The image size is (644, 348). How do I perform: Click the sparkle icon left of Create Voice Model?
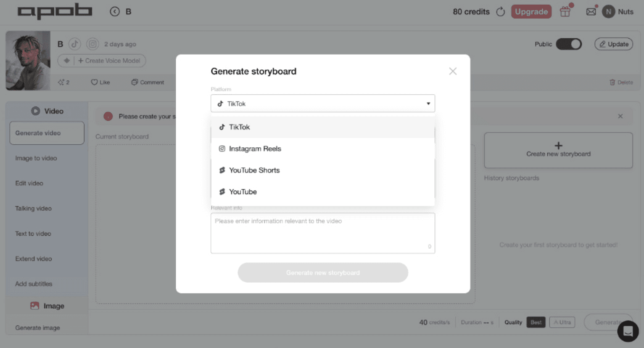[66, 61]
